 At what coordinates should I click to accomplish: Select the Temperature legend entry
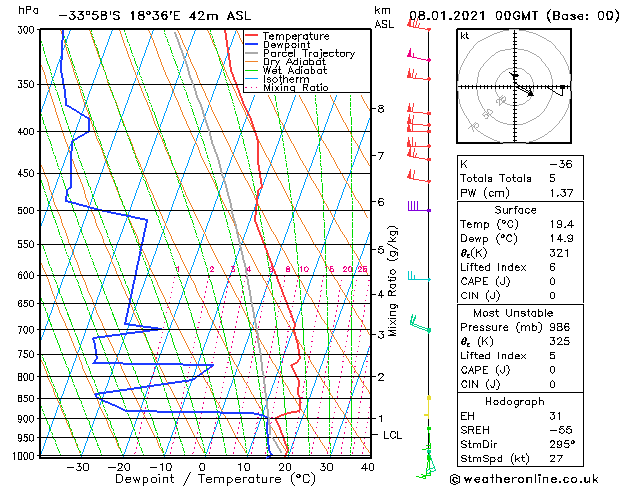pos(295,36)
